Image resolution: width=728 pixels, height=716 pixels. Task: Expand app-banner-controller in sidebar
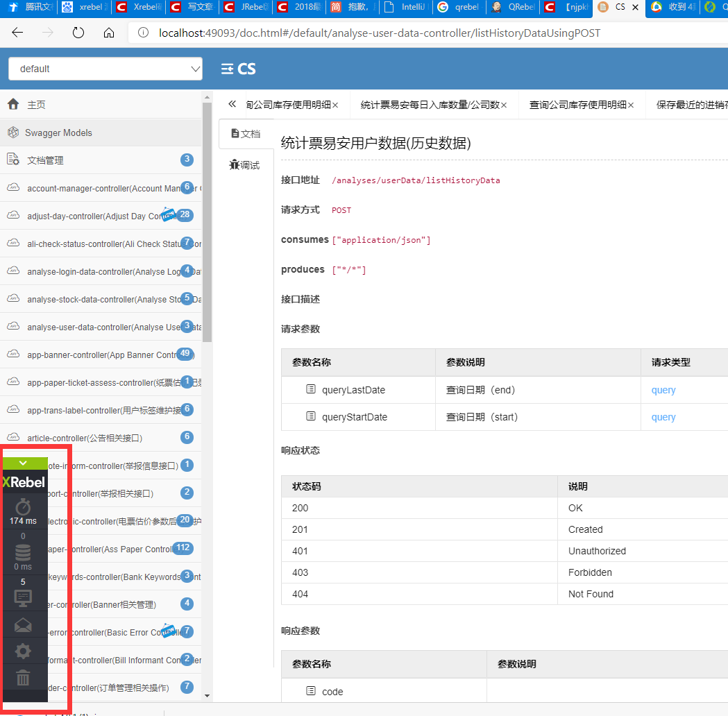pos(101,355)
